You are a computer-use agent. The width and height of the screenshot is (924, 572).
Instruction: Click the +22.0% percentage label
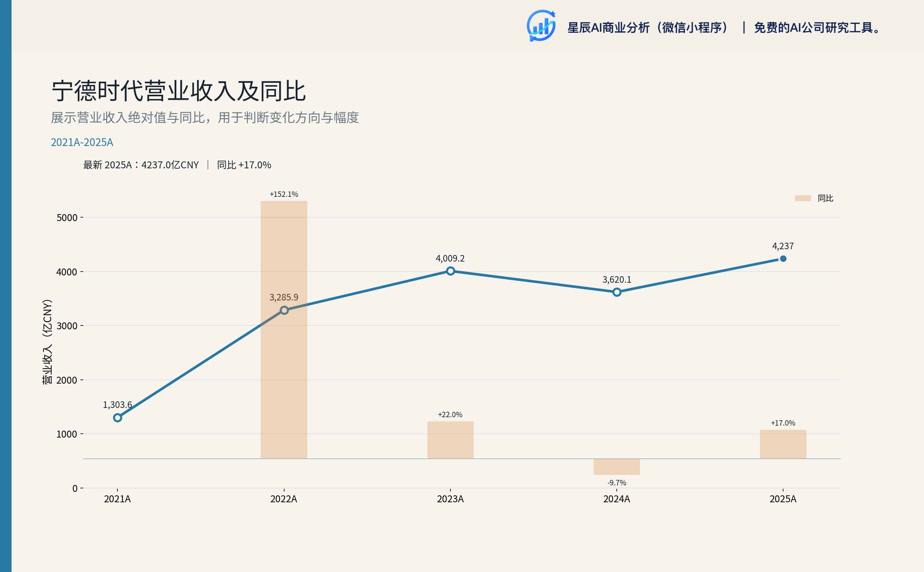tap(450, 414)
